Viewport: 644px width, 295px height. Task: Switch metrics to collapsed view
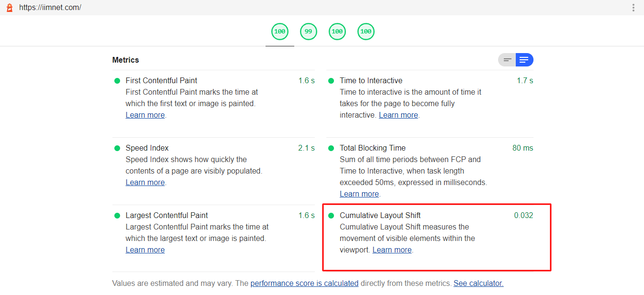coord(507,60)
